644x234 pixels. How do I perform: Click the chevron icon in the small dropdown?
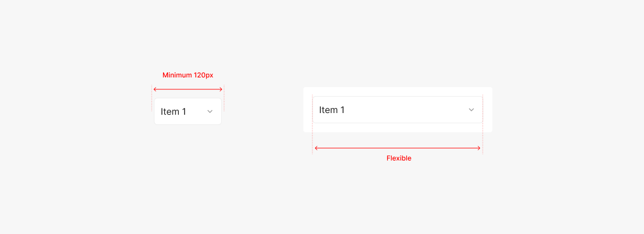point(210,112)
